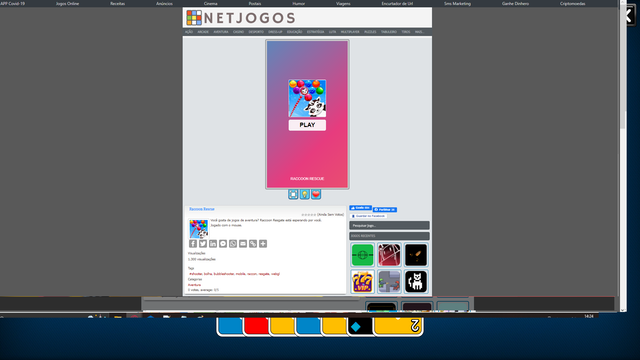Start the game with the PLAY button
Image resolution: width=640 pixels, height=360 pixels.
pyautogui.click(x=307, y=125)
